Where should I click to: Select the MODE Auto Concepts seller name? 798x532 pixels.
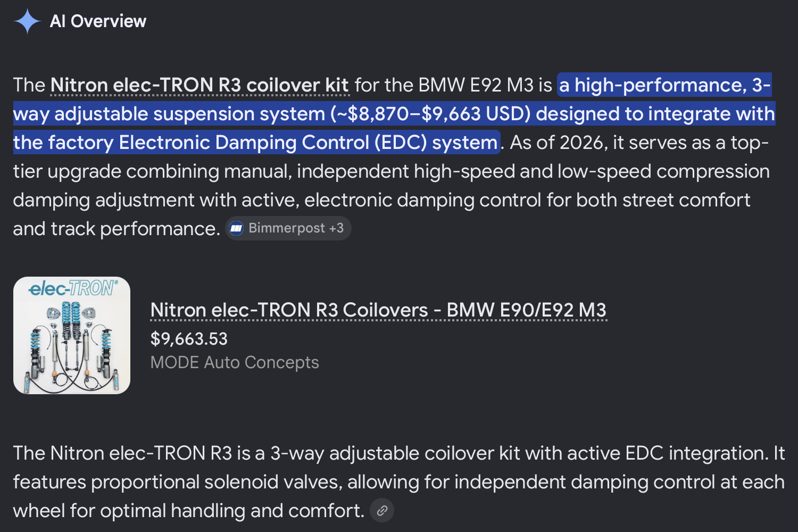(235, 362)
